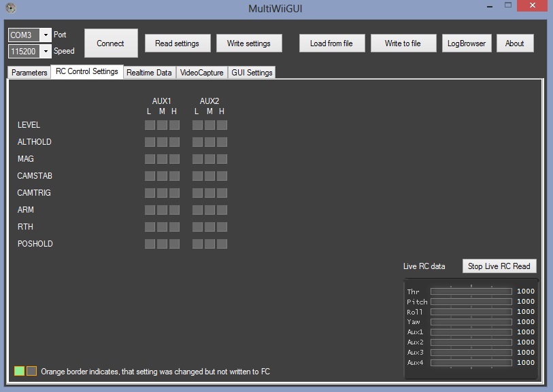Image resolution: width=553 pixels, height=392 pixels.
Task: Toggle CAMTRIG on AUX2 Mid
Action: tap(210, 193)
